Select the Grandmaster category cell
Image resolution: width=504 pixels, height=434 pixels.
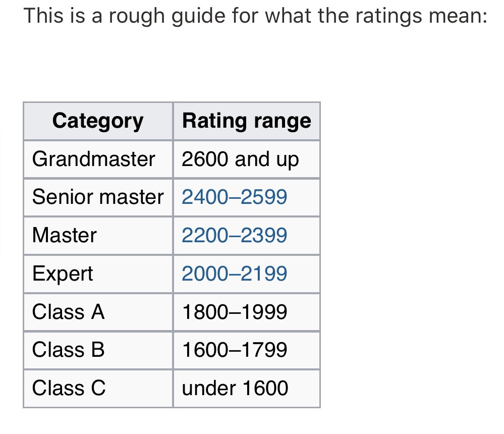click(x=94, y=159)
